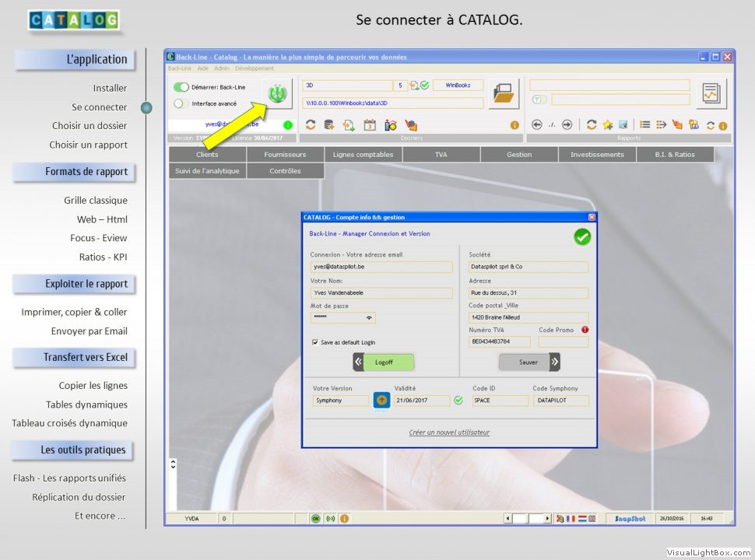
Task: Click the Numéro TVA field
Action: click(500, 341)
